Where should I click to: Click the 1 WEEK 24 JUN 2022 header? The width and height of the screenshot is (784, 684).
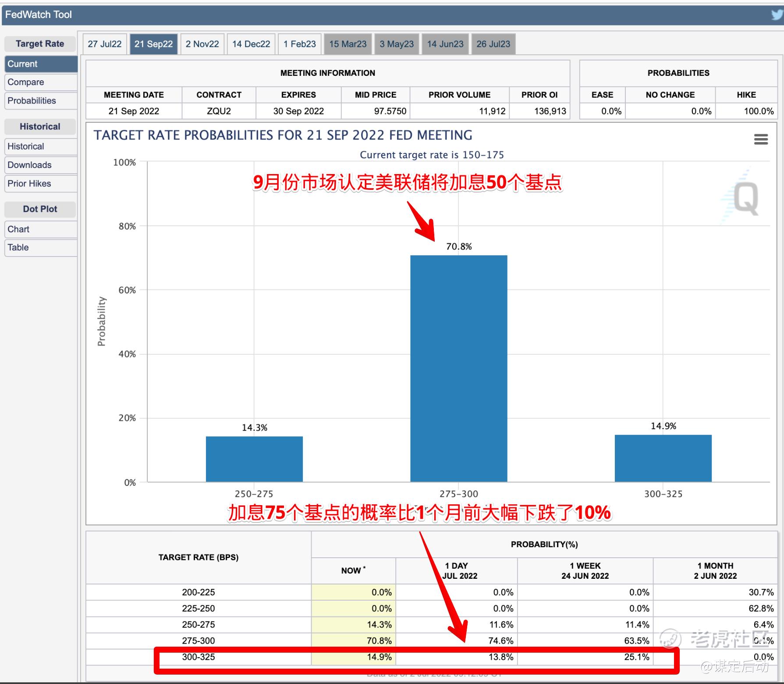tap(585, 571)
